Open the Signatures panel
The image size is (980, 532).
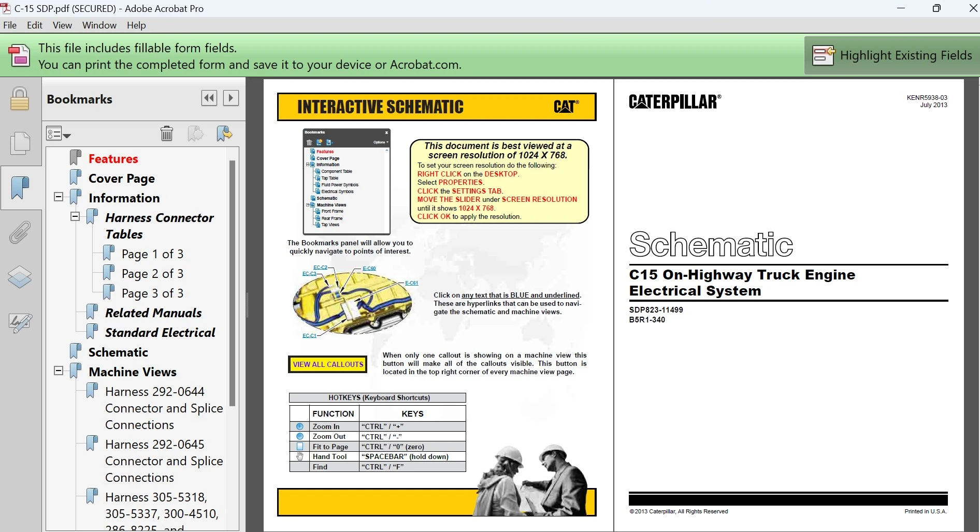[20, 322]
